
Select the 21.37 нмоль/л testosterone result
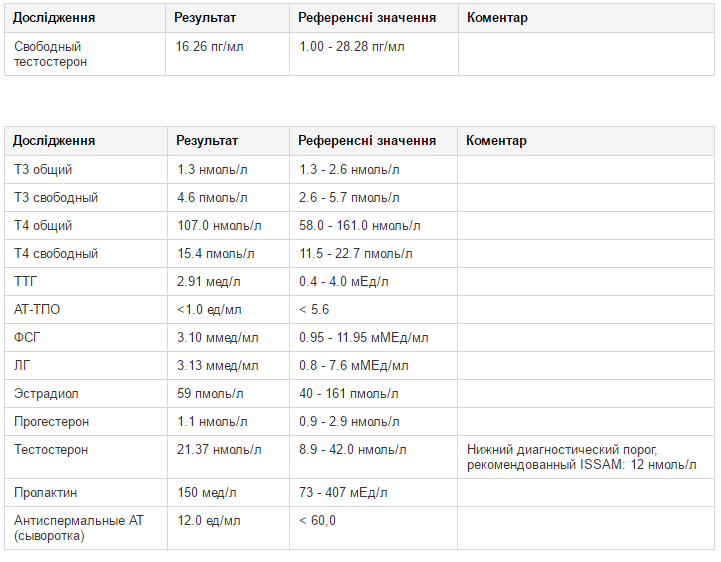(219, 450)
